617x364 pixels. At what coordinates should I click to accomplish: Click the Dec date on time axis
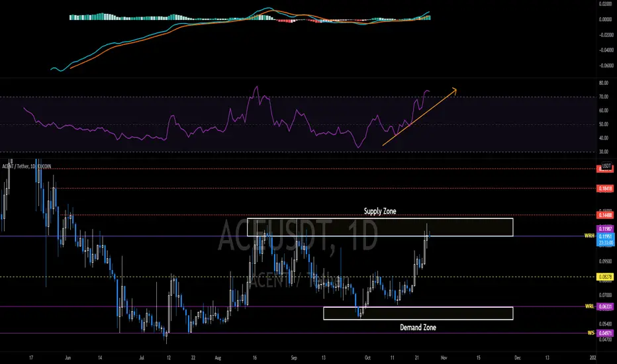518,357
